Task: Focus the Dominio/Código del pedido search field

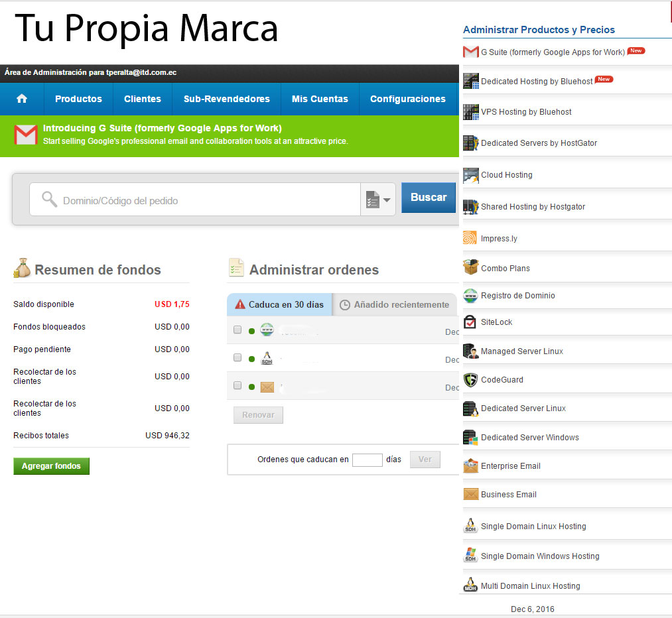Action: click(195, 200)
